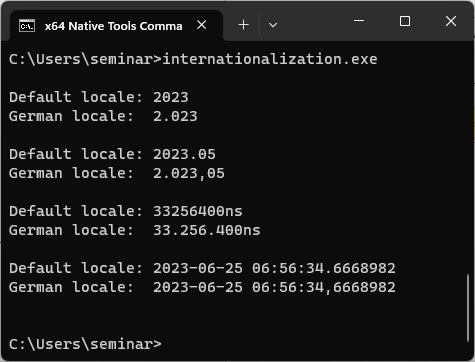This screenshot has height=362, width=475.
Task: Close the x64 Native Tools tab
Action: pyautogui.click(x=202, y=25)
